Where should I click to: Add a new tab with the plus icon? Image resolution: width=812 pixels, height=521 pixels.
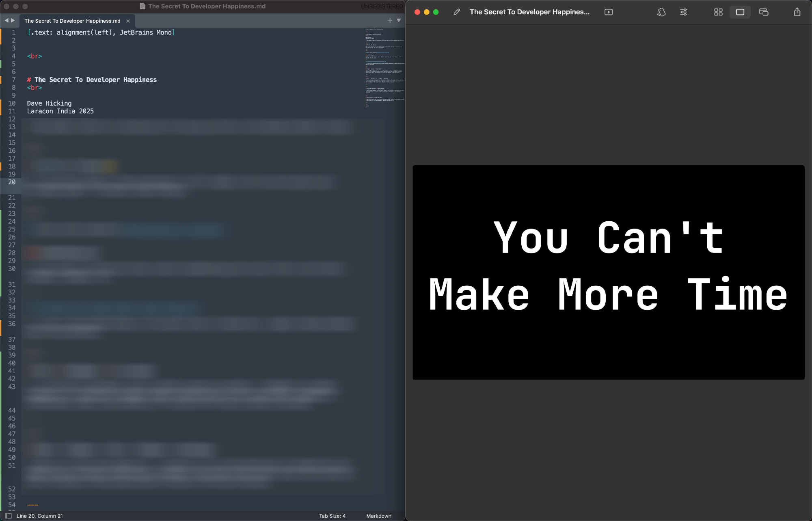coord(390,20)
